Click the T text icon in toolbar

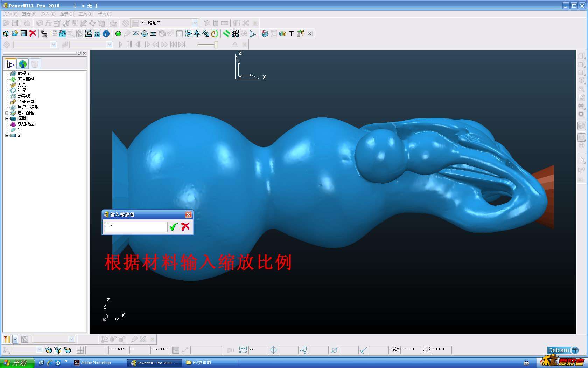pos(291,34)
